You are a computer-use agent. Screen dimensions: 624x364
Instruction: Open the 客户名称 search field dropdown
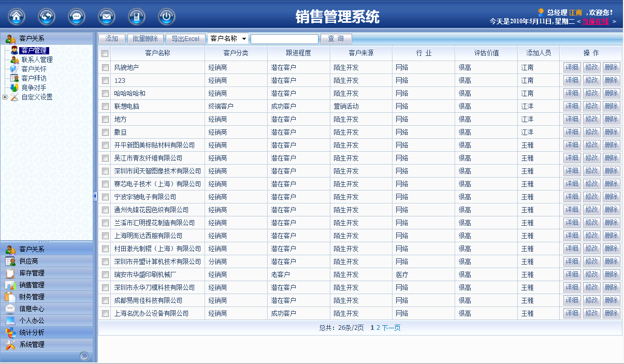(x=244, y=39)
